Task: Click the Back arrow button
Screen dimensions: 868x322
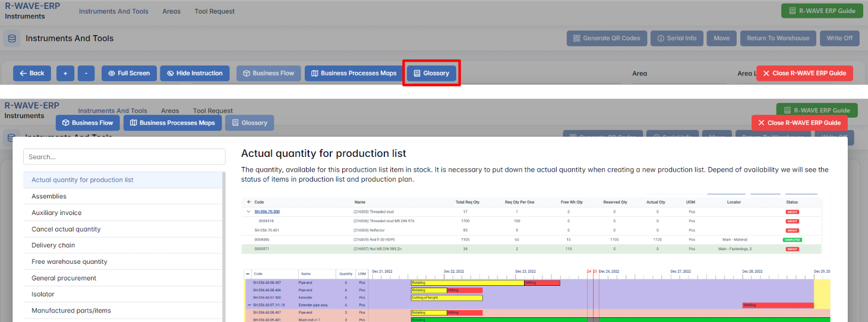Action: point(32,73)
